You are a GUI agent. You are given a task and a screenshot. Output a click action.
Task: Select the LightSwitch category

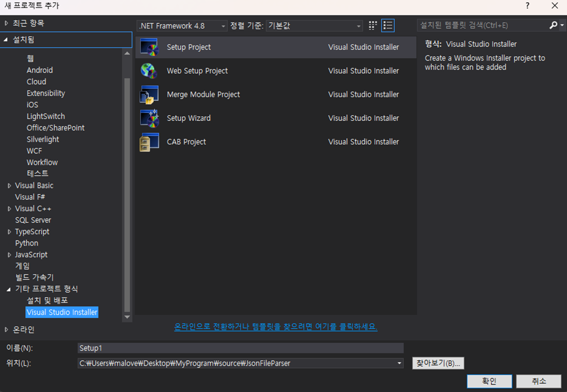tap(46, 116)
